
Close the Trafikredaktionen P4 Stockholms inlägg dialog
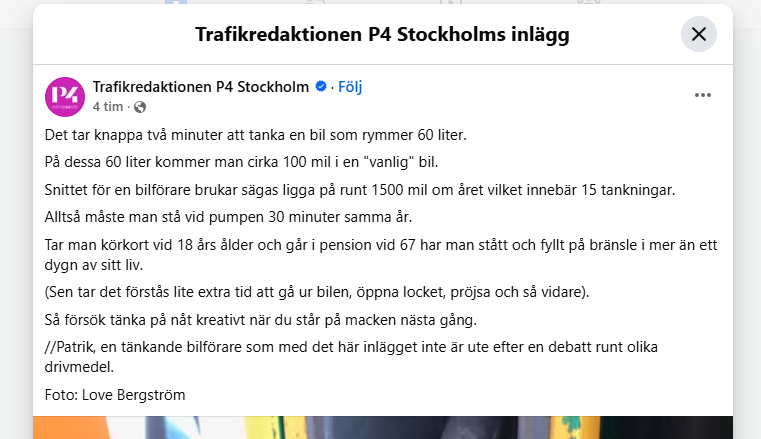click(698, 34)
